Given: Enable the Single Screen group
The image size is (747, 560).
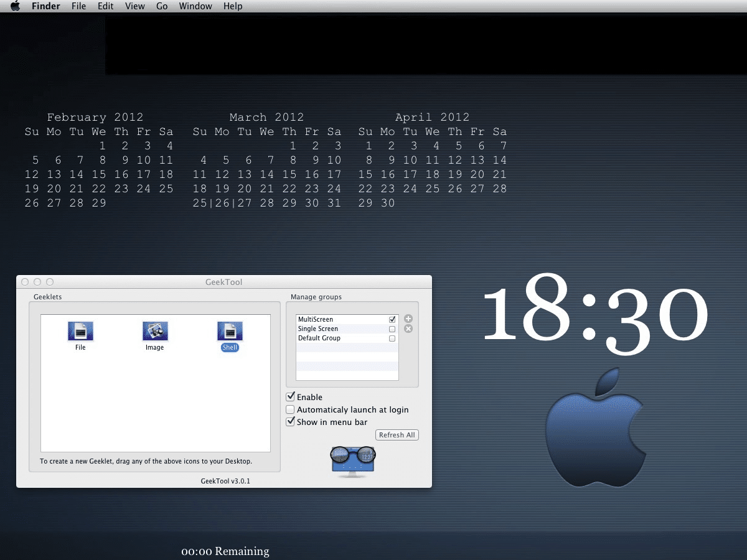Looking at the screenshot, I should (x=392, y=329).
